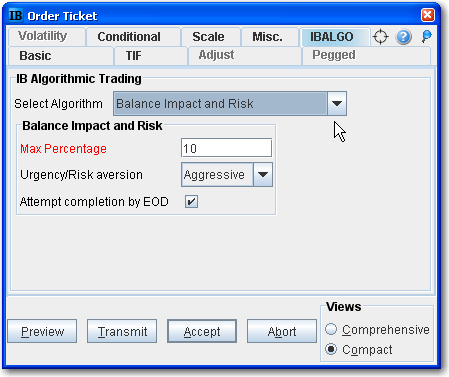
Task: Open the Select Algorithm dropdown arrow
Action: point(337,104)
